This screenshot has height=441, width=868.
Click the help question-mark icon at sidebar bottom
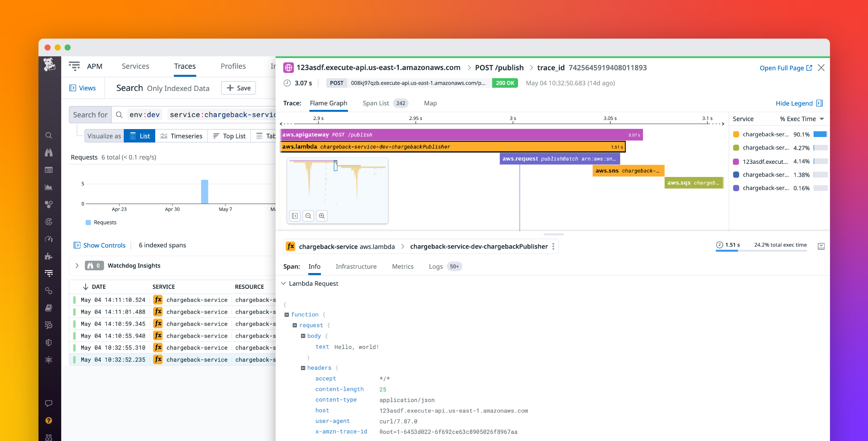click(x=49, y=420)
